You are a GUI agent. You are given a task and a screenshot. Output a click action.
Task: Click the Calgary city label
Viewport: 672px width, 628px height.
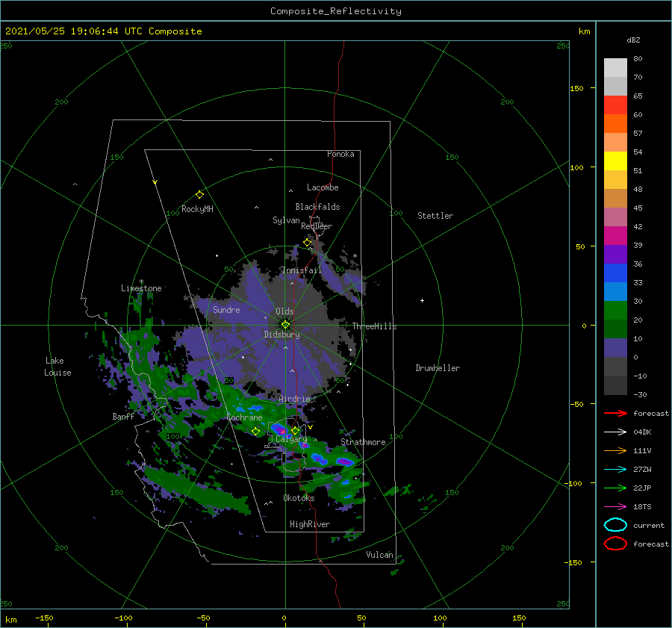(291, 439)
